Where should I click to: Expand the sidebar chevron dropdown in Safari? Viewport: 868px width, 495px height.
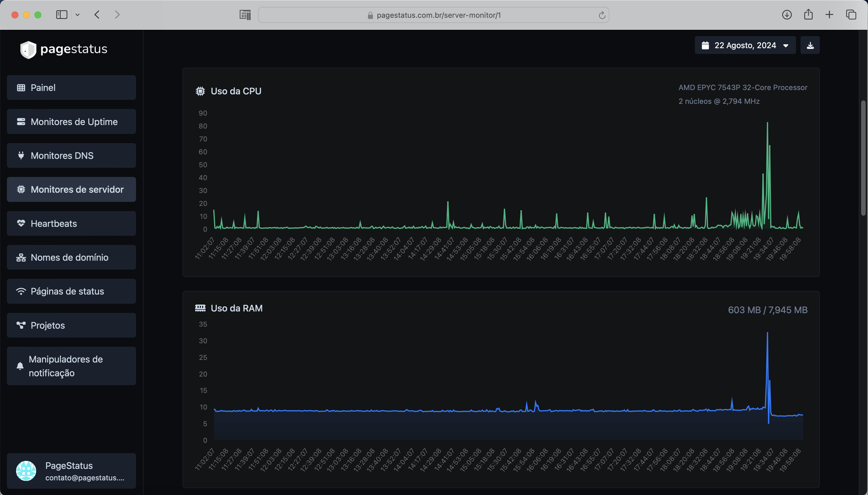pos(77,15)
